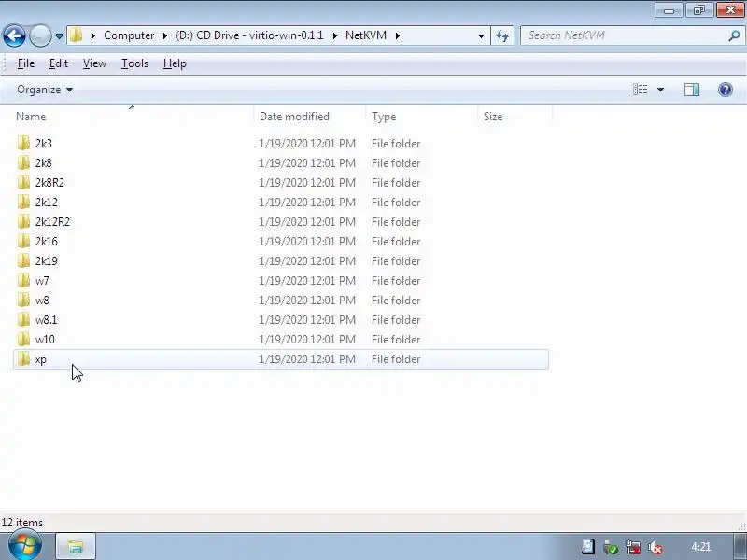Open the Tools menu

[x=134, y=63]
